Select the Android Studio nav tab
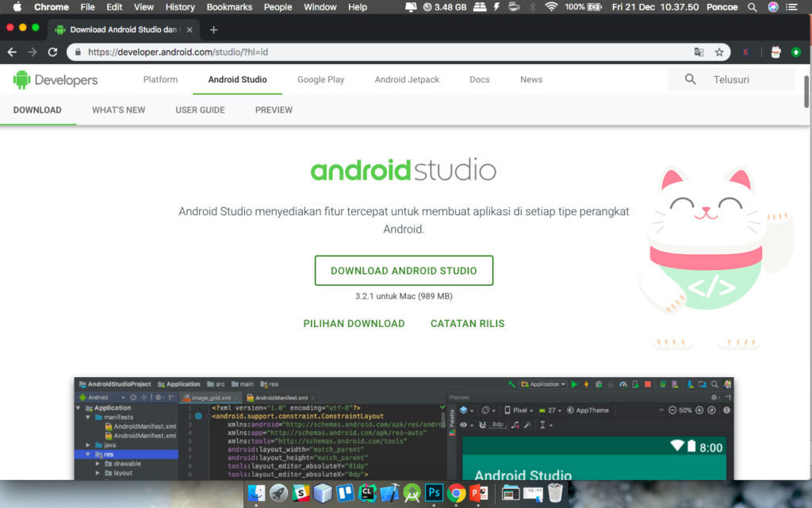The image size is (812, 508). [x=238, y=79]
